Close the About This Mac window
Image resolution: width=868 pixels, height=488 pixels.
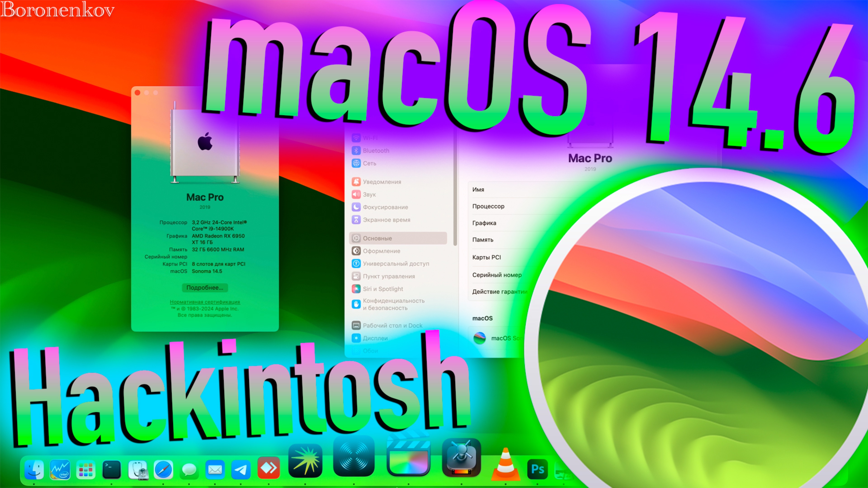point(137,93)
